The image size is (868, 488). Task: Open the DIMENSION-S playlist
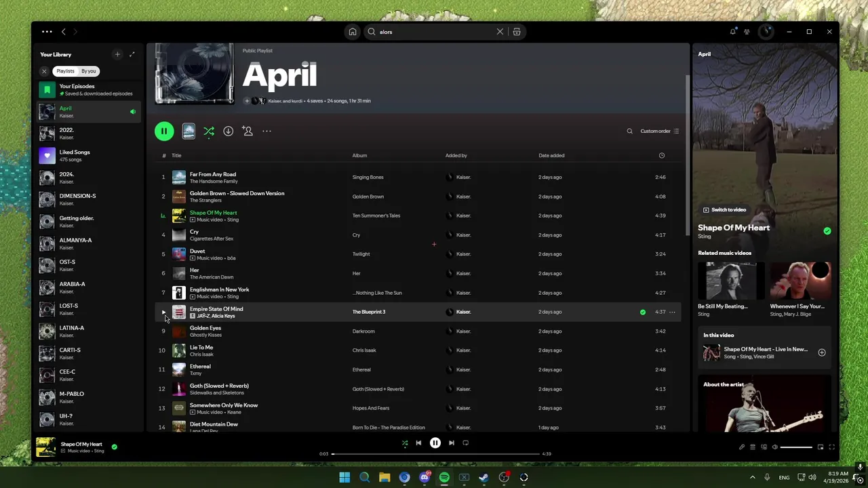(x=90, y=199)
